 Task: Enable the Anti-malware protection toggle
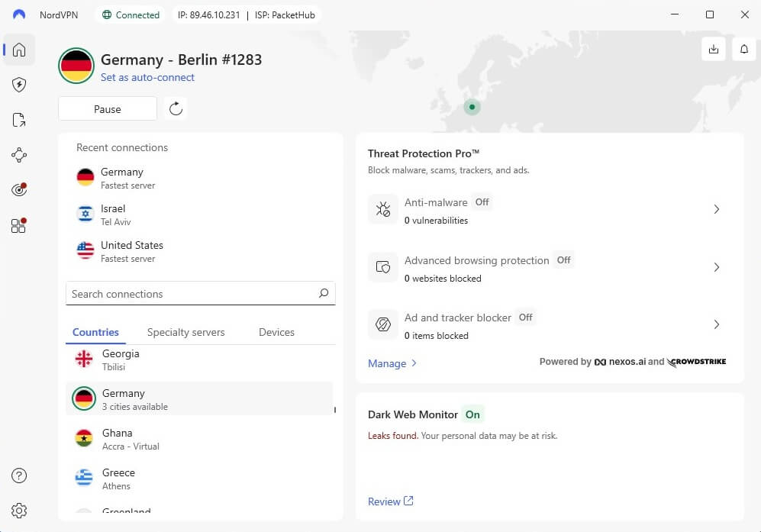(x=482, y=202)
